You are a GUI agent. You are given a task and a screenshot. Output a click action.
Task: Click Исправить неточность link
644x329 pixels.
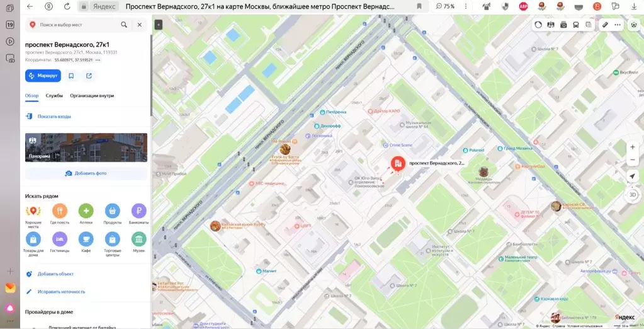pos(61,292)
